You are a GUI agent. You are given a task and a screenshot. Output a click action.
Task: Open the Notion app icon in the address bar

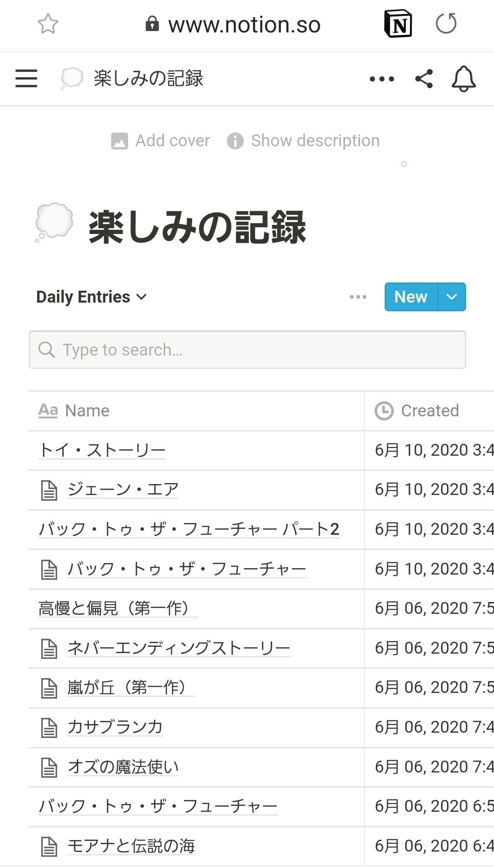(397, 24)
